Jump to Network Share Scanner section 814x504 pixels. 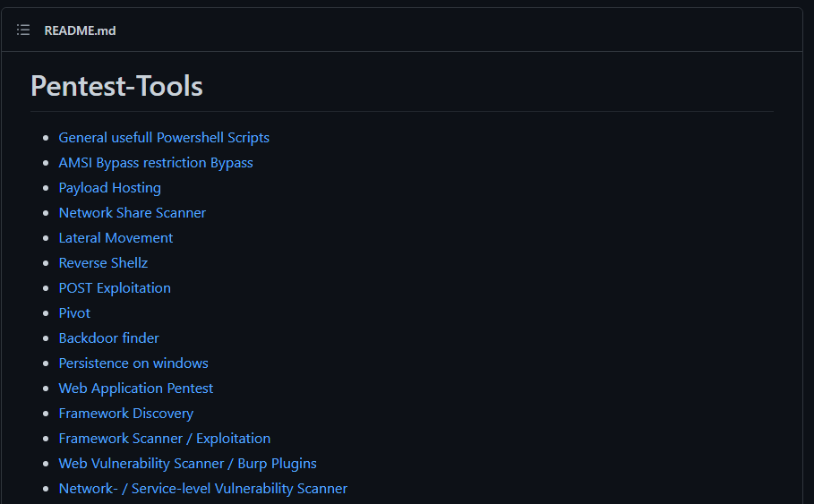[x=132, y=213]
